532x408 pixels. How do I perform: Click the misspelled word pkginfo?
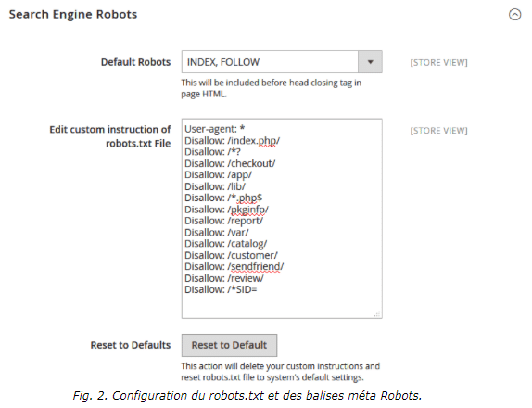pos(248,210)
